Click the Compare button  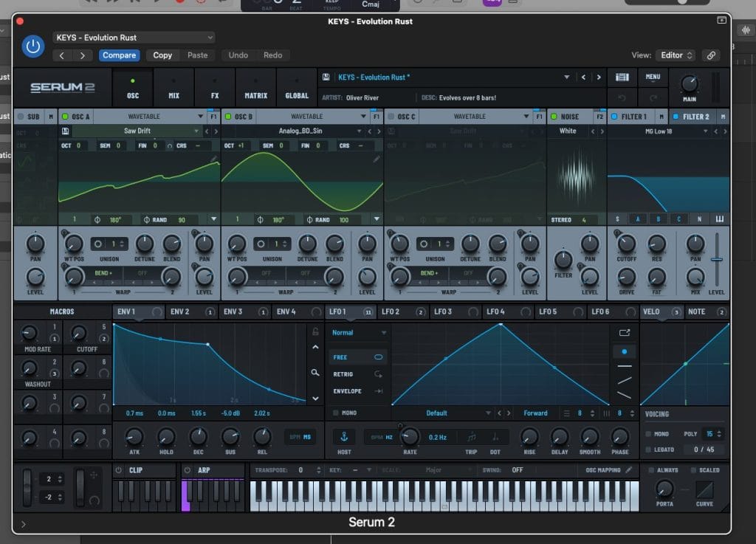coord(119,55)
